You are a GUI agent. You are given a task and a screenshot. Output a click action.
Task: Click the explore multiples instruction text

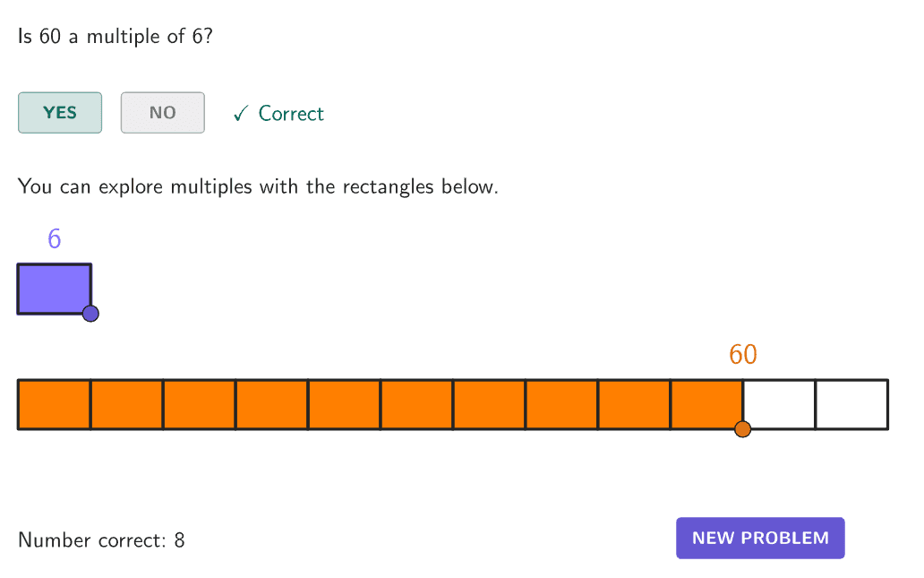pos(258,187)
